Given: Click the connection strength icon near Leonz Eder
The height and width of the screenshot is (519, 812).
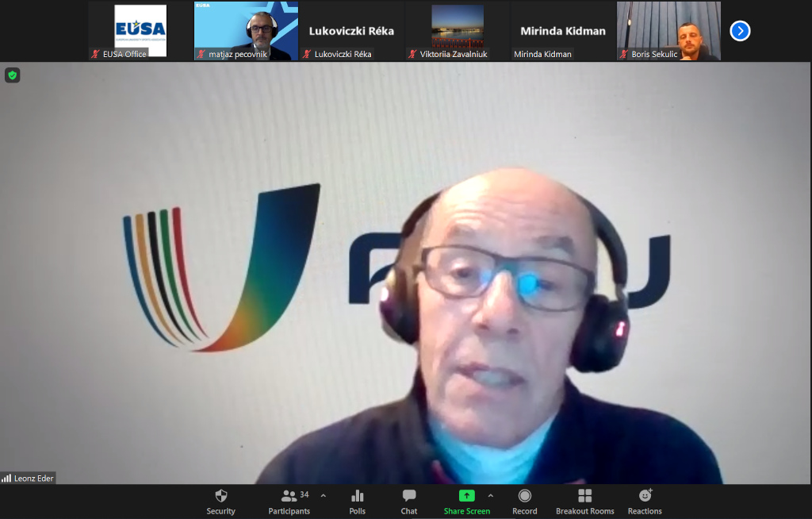Looking at the screenshot, I should 6,478.
